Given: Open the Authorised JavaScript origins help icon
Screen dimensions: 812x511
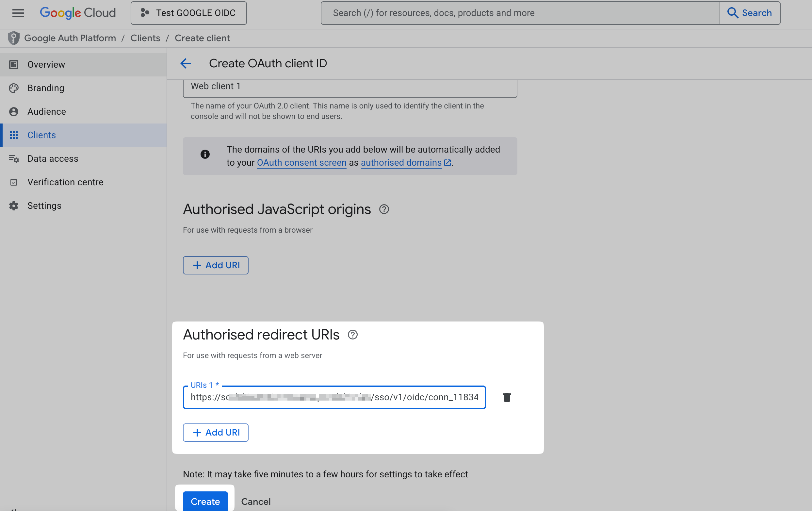Looking at the screenshot, I should pos(384,209).
